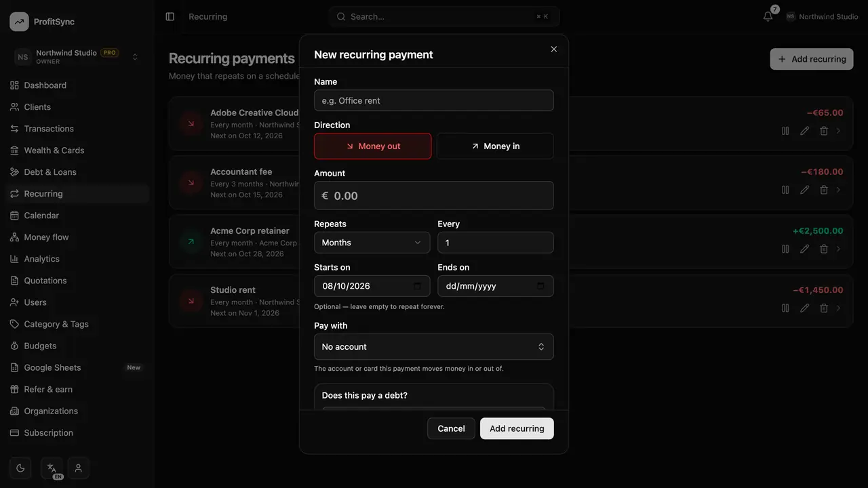
Task: Submit the dialog's Add recurring button
Action: [x=517, y=428]
